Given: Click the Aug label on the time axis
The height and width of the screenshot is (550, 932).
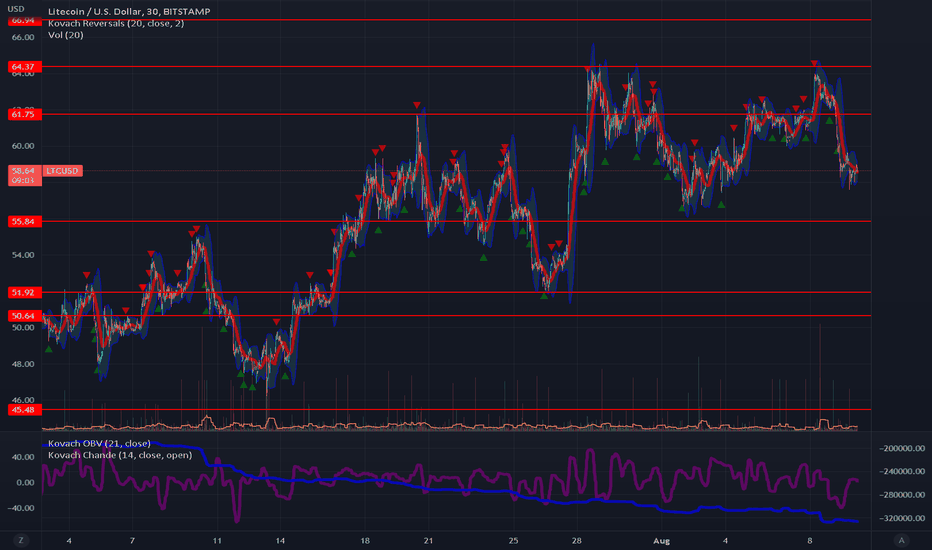Looking at the screenshot, I should (661, 540).
